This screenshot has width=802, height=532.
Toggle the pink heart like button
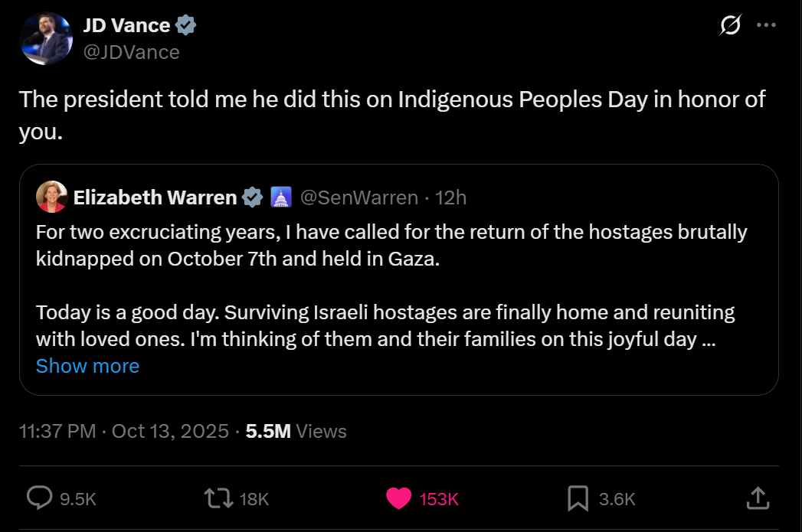(398, 498)
